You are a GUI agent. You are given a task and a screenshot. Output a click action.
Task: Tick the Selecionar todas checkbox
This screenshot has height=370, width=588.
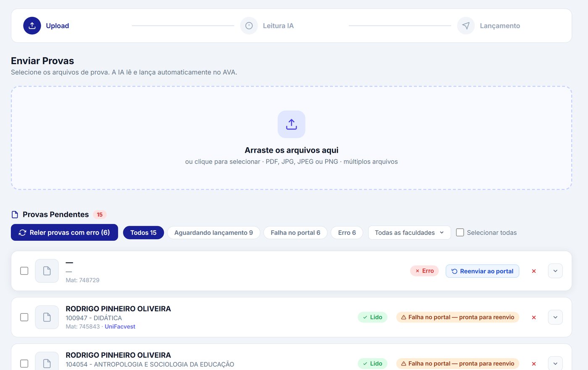click(x=460, y=232)
